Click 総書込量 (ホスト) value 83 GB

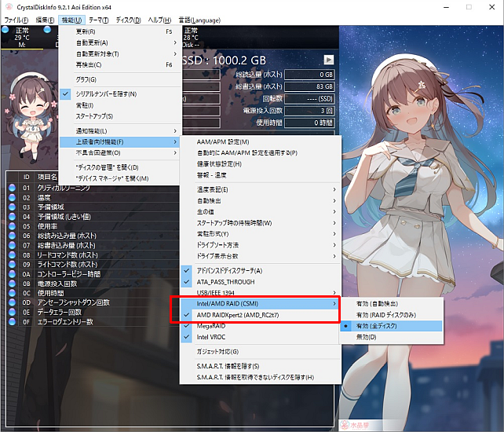[x=309, y=86]
